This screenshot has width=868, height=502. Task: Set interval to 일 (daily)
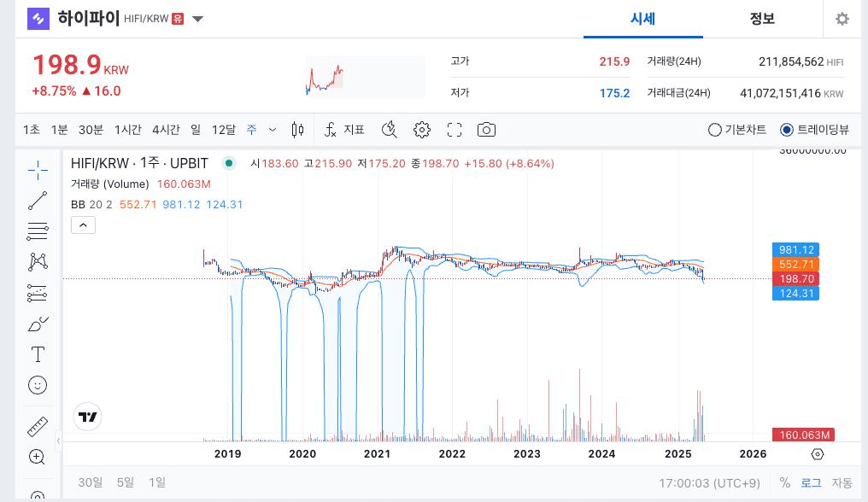click(196, 130)
